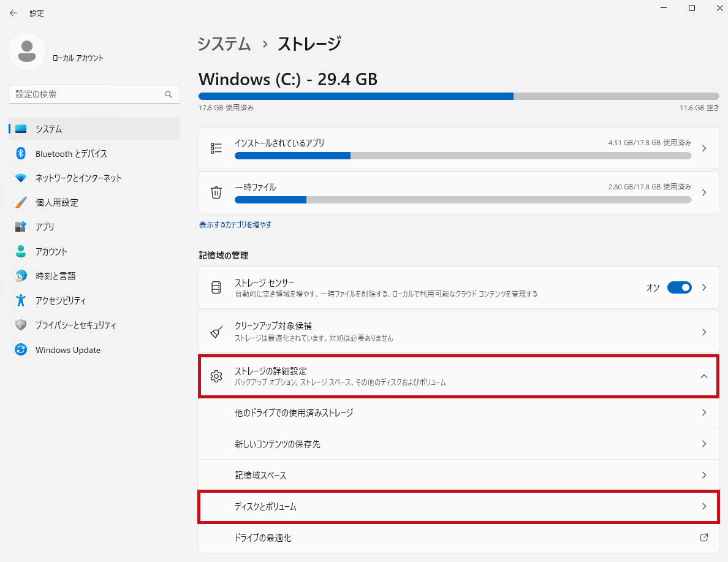Select アクセシビリティ in the sidebar
This screenshot has width=728, height=562.
(94, 300)
